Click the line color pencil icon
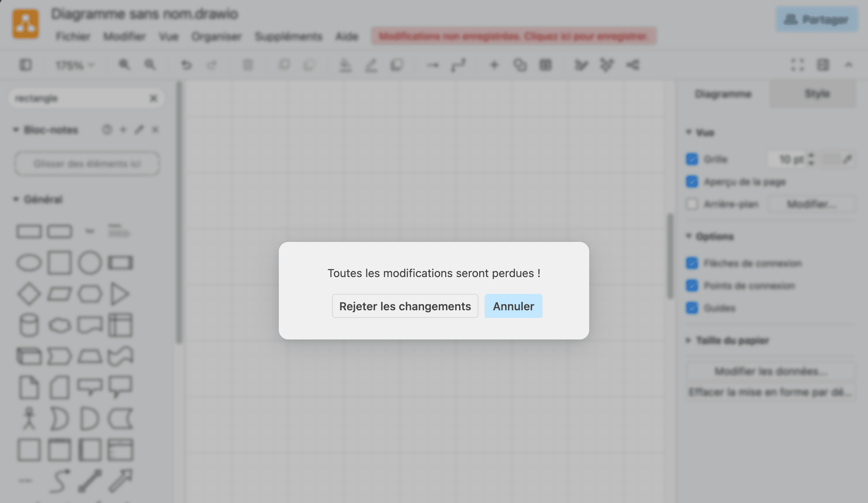Screen dimensions: 868x503 point(371,65)
